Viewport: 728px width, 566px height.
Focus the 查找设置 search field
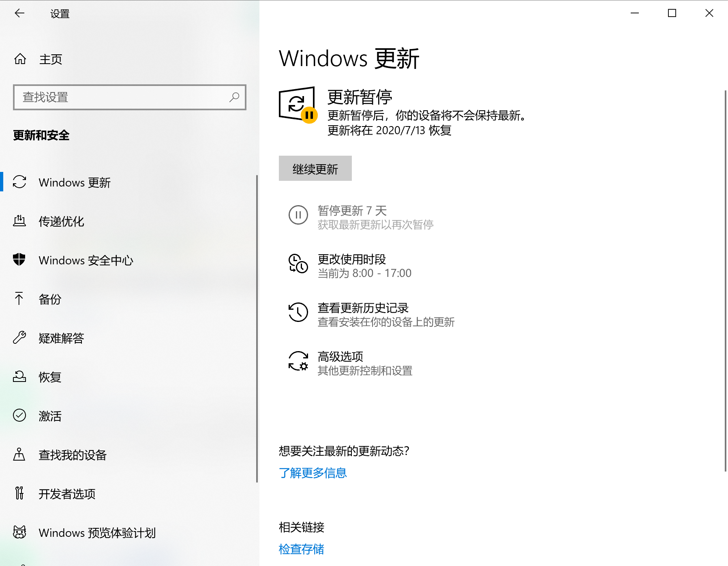(x=130, y=97)
